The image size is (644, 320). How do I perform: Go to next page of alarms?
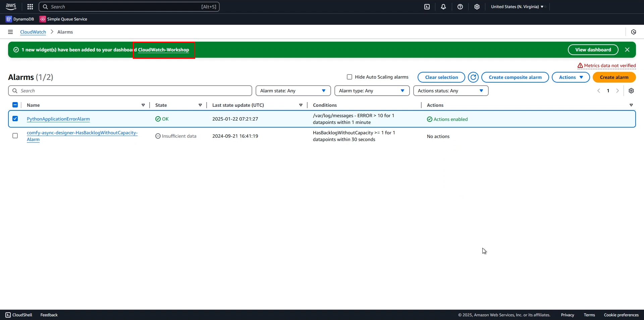click(618, 91)
